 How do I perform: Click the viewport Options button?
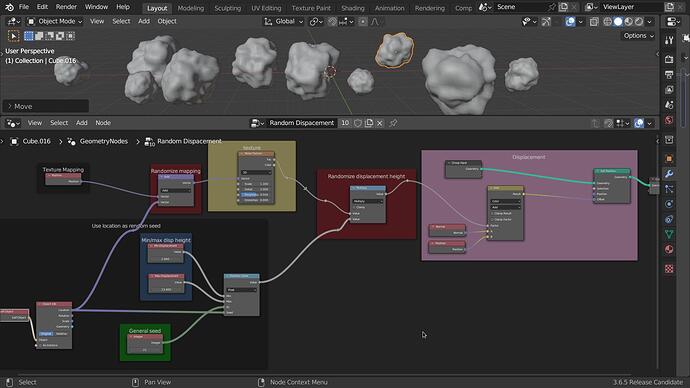(x=639, y=36)
